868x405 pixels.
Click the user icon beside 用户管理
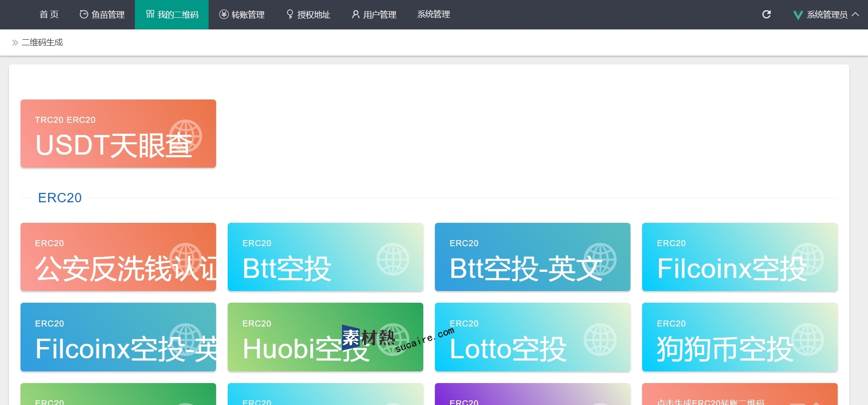tap(356, 14)
